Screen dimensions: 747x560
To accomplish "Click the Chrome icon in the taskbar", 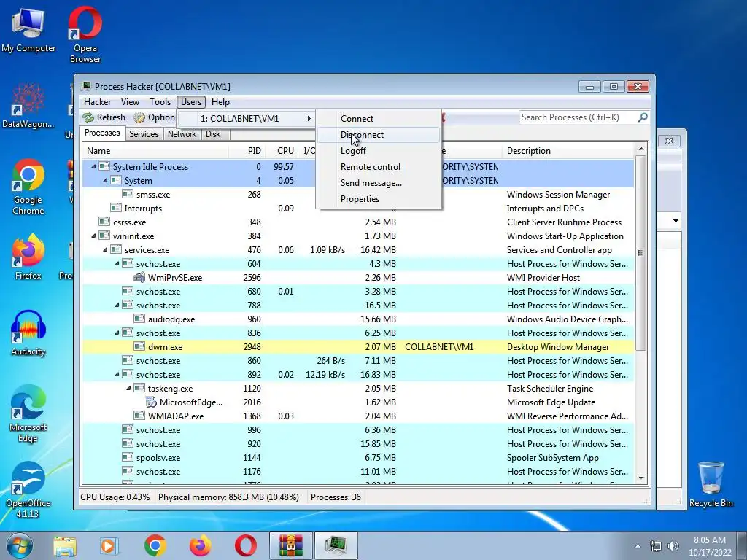I will pos(155,545).
